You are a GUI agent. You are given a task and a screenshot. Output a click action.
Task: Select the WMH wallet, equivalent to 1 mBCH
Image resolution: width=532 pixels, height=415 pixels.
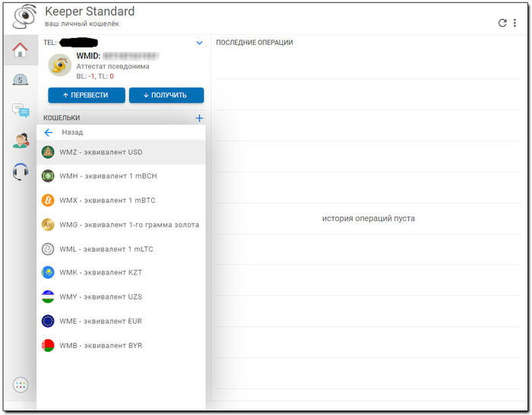[121, 176]
